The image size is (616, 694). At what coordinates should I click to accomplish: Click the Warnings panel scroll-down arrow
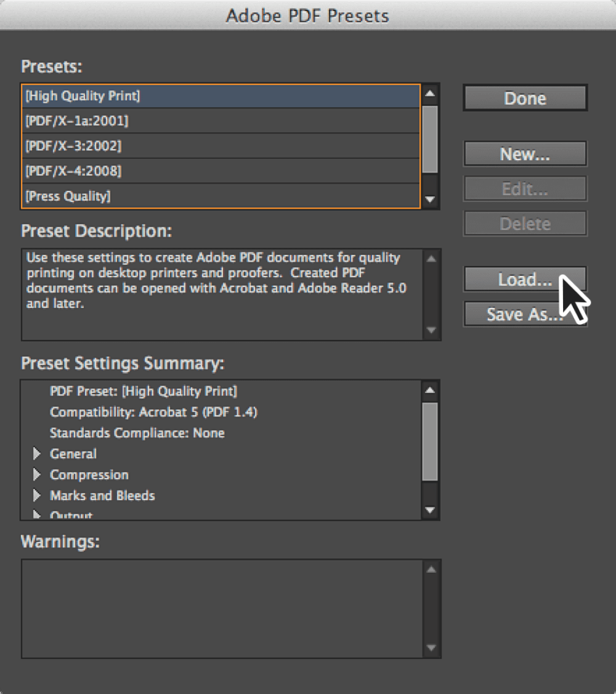click(x=431, y=647)
